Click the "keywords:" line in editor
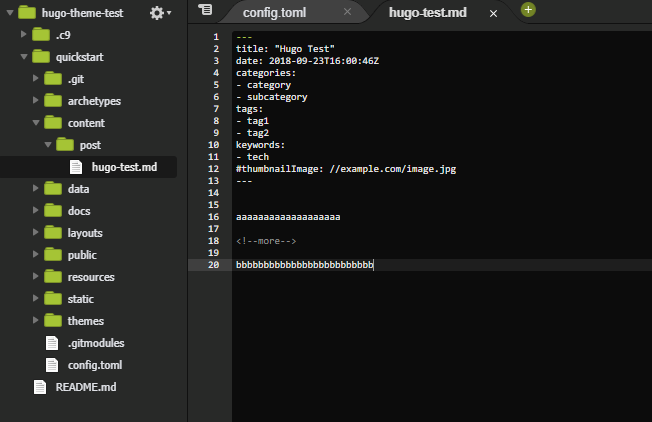 260,145
